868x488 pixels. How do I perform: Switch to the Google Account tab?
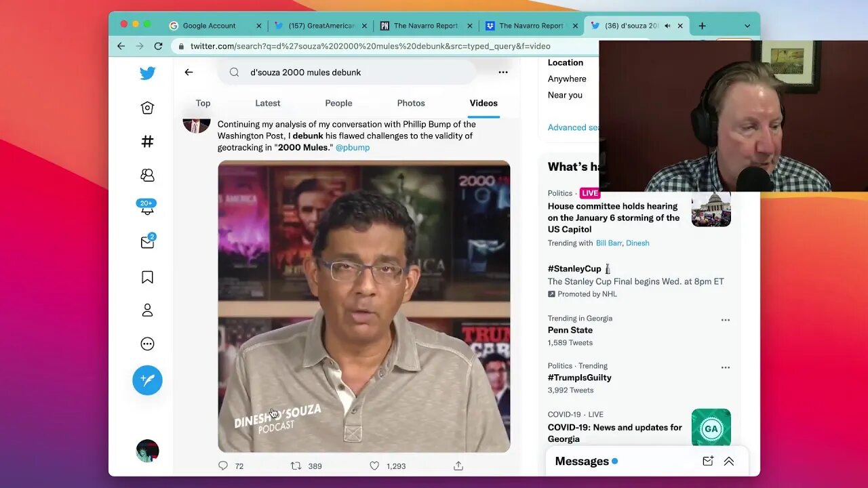pos(209,26)
